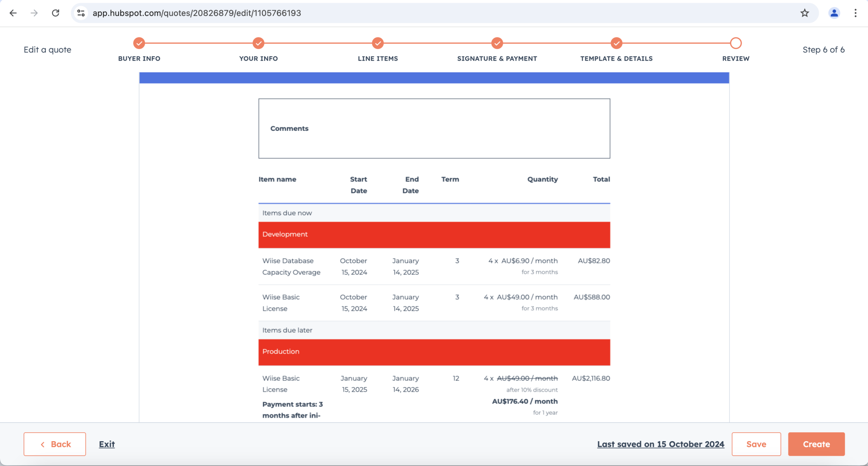Screen dimensions: 868x466
Task: Select the Review step circle
Action: tap(736, 43)
